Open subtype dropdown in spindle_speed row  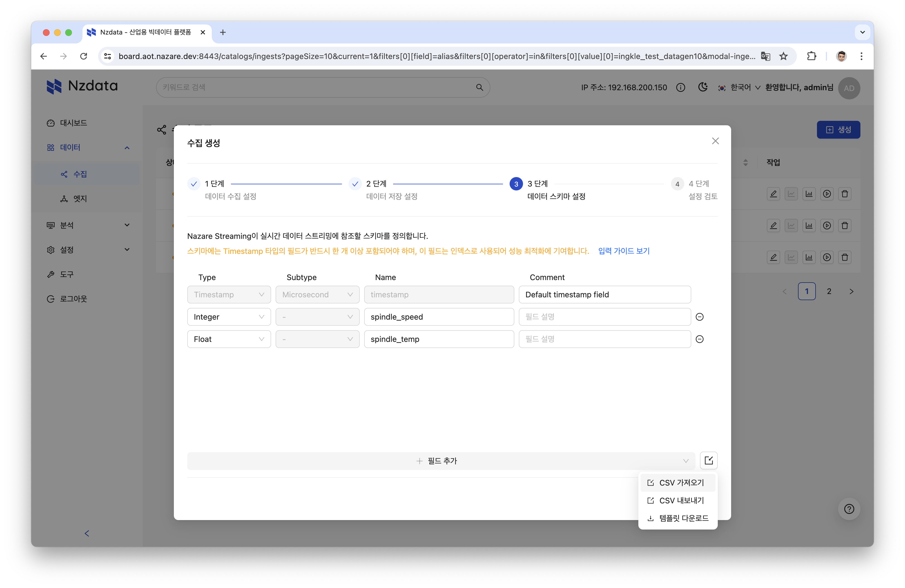(318, 317)
